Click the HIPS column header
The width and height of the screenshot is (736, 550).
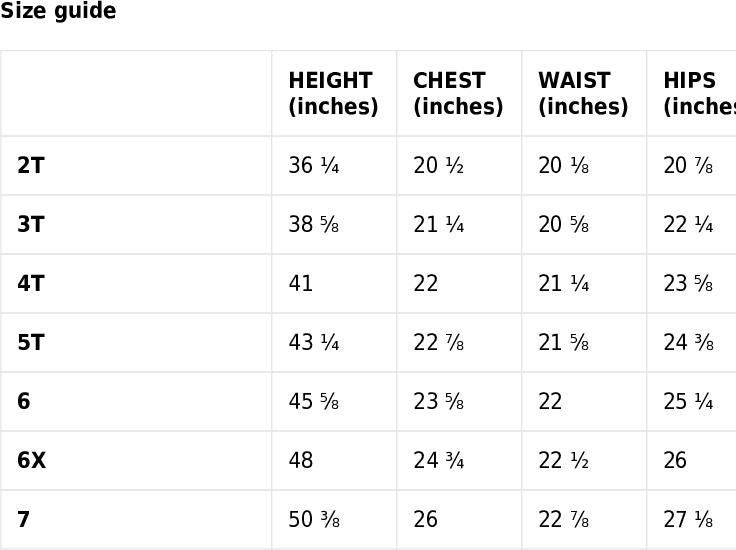tap(698, 93)
